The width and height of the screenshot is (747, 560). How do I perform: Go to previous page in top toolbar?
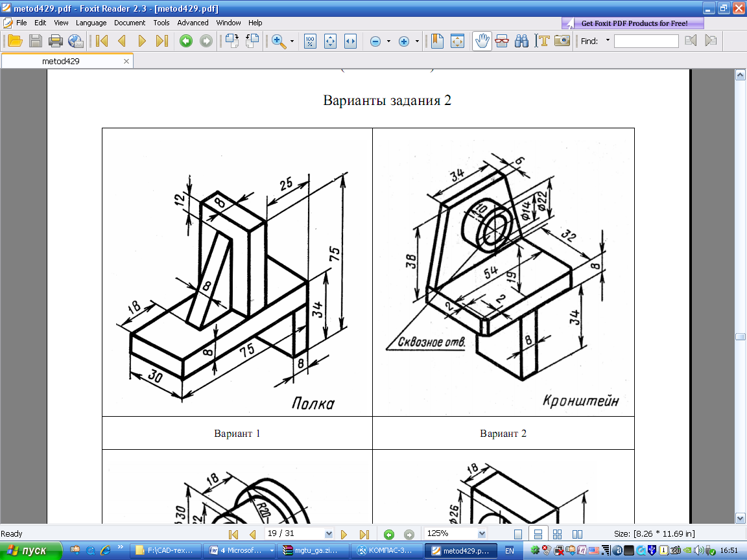pyautogui.click(x=121, y=41)
